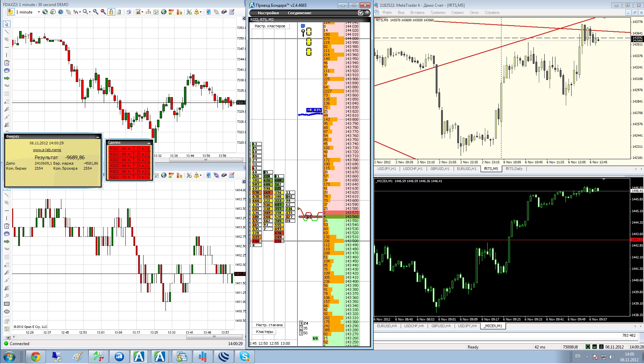This screenshot has width=644, height=364.
Task: Switch to EURUSD,H4 chart tab
Action: point(387,326)
